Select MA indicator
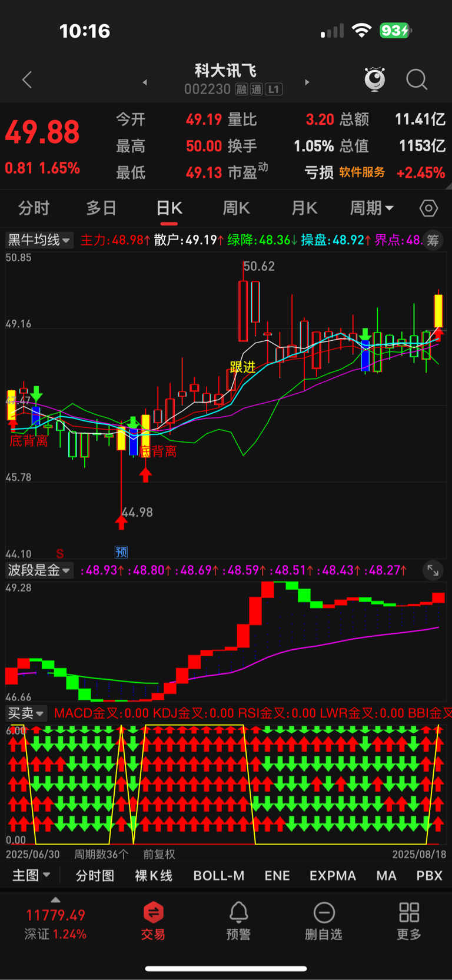452x980 pixels. click(x=386, y=876)
